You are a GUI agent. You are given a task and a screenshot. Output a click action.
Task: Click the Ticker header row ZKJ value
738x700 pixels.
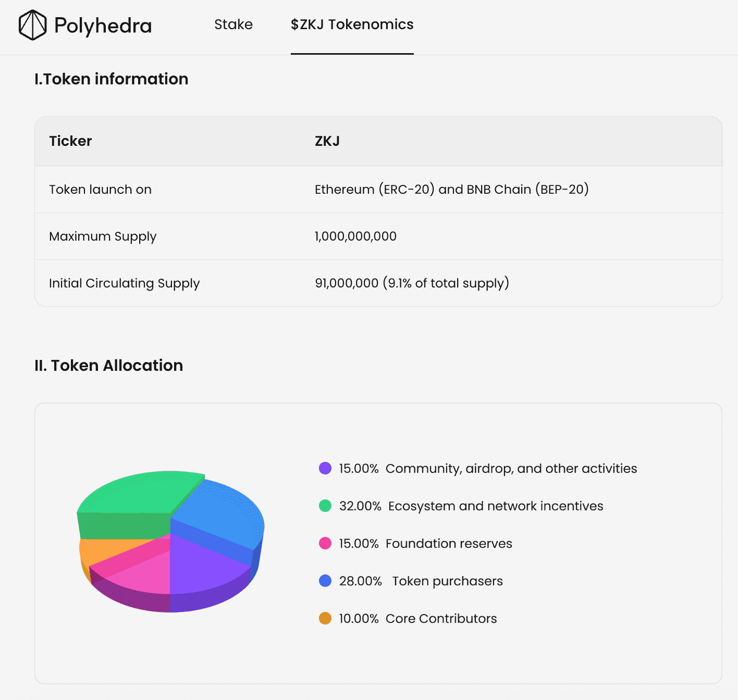tap(327, 141)
